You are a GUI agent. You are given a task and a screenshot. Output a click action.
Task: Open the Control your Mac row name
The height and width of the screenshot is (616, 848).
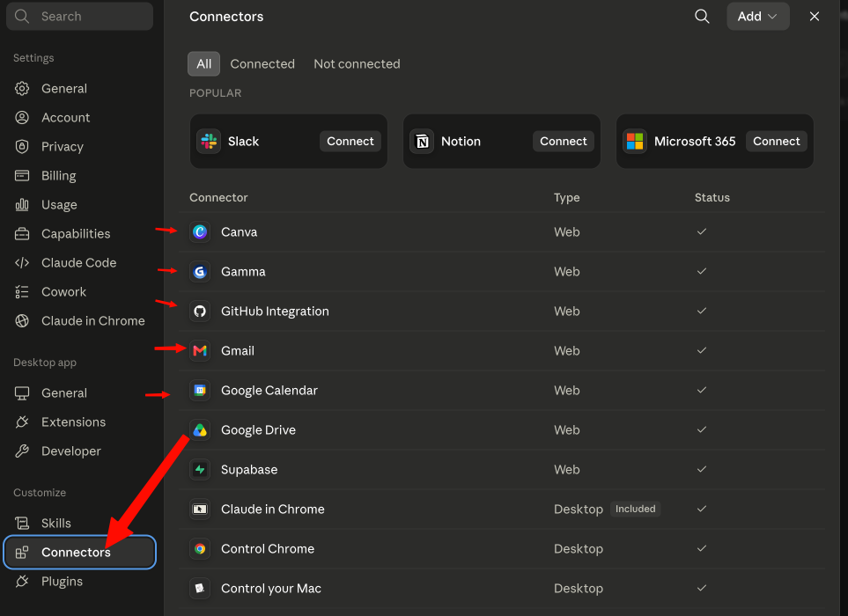click(x=271, y=589)
